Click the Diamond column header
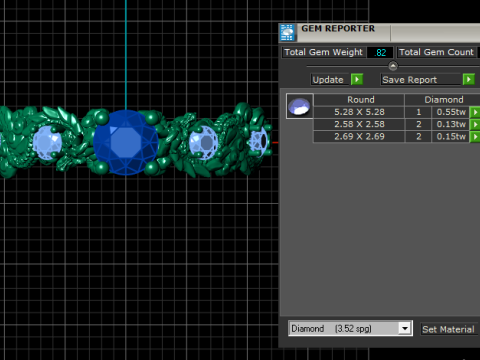This screenshot has width=480, height=360. tap(442, 100)
